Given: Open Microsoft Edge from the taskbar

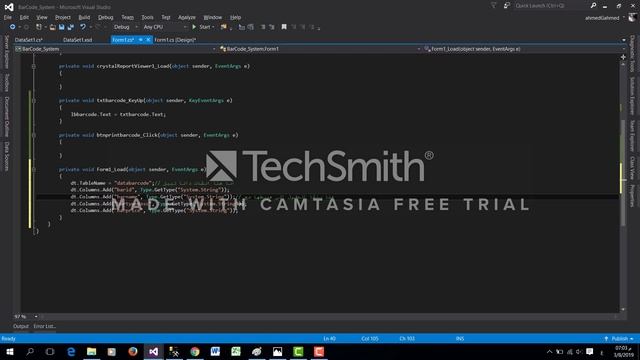Looking at the screenshot, I should pyautogui.click(x=71, y=351).
